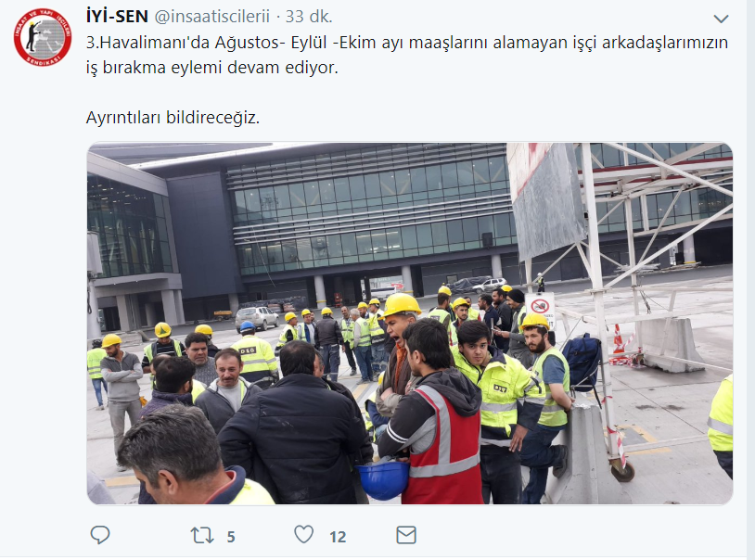
Task: Click the line 'Ayrıntıları bildireceğiz.'
Action: pos(173,117)
